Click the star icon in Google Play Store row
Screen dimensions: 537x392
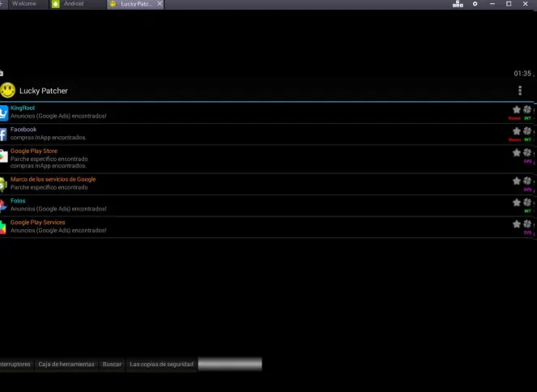(517, 153)
